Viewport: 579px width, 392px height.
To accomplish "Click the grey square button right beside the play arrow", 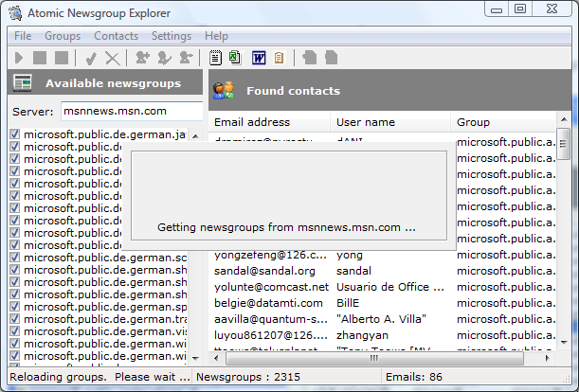I will click(40, 58).
